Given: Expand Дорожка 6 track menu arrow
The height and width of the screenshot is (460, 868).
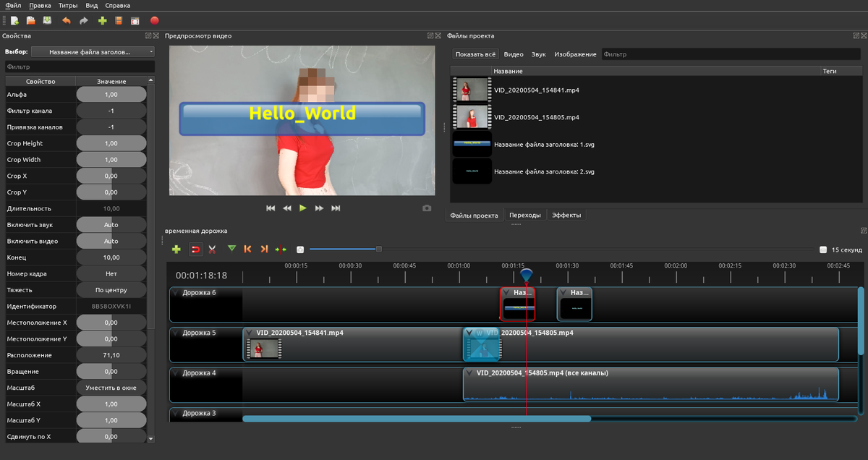Looking at the screenshot, I should coord(176,293).
